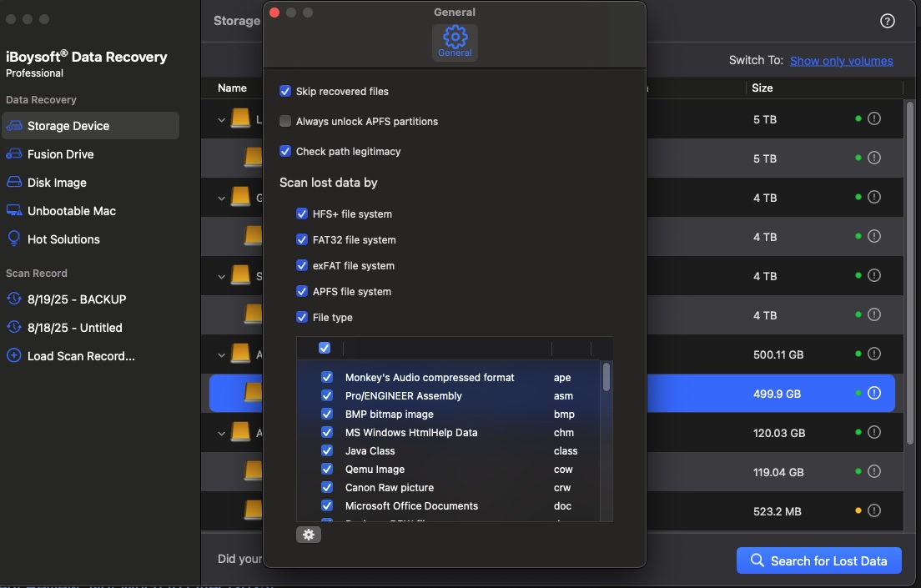Click Load Scan Record...
This screenshot has width=921, height=588.
(80, 356)
